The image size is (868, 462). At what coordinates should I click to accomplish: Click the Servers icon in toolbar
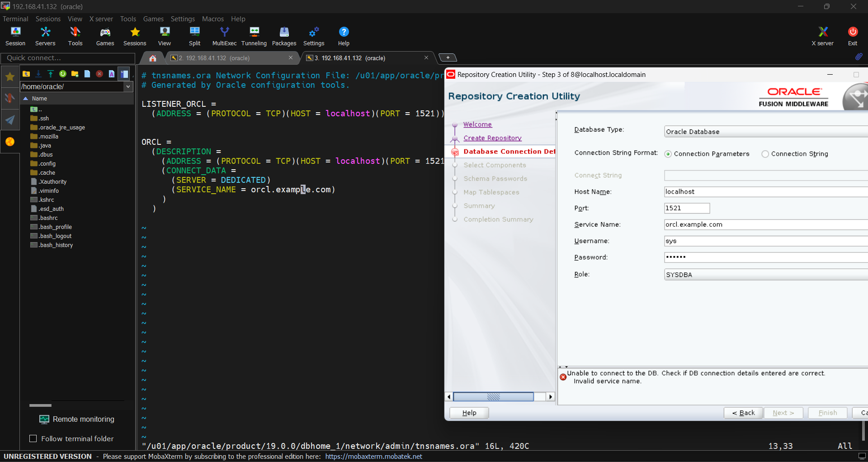point(45,36)
